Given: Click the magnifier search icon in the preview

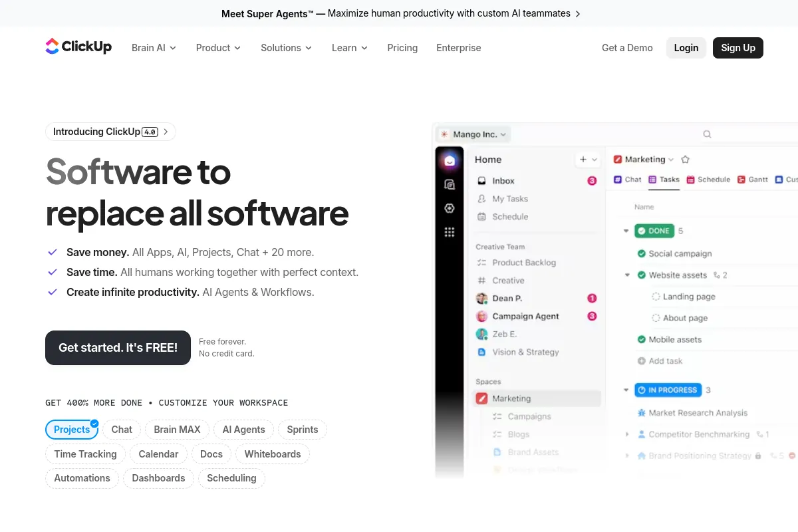Looking at the screenshot, I should click(x=707, y=134).
